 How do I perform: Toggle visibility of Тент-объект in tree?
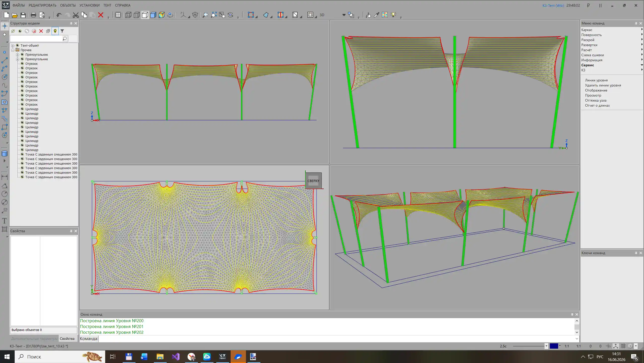18,45
